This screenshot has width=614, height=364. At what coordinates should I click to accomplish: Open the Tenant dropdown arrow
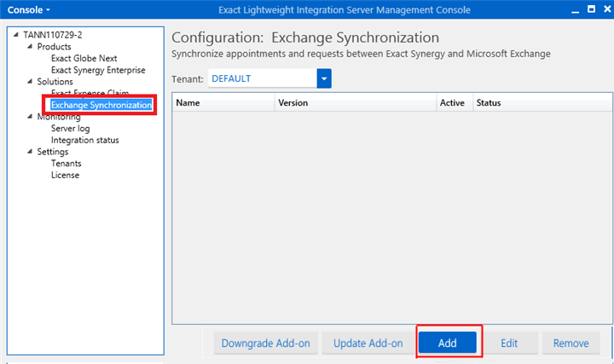324,78
